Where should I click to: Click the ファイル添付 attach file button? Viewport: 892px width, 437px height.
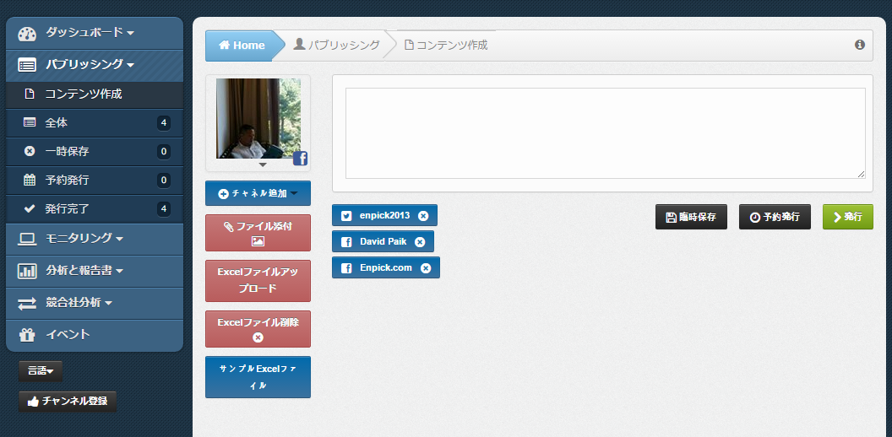coord(258,233)
